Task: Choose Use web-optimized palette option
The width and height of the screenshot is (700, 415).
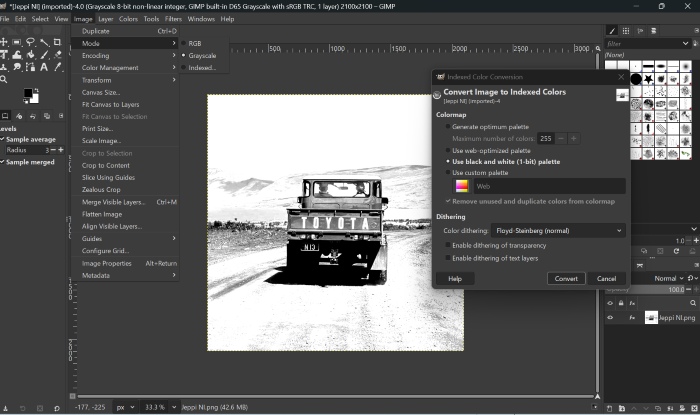Action: point(491,150)
